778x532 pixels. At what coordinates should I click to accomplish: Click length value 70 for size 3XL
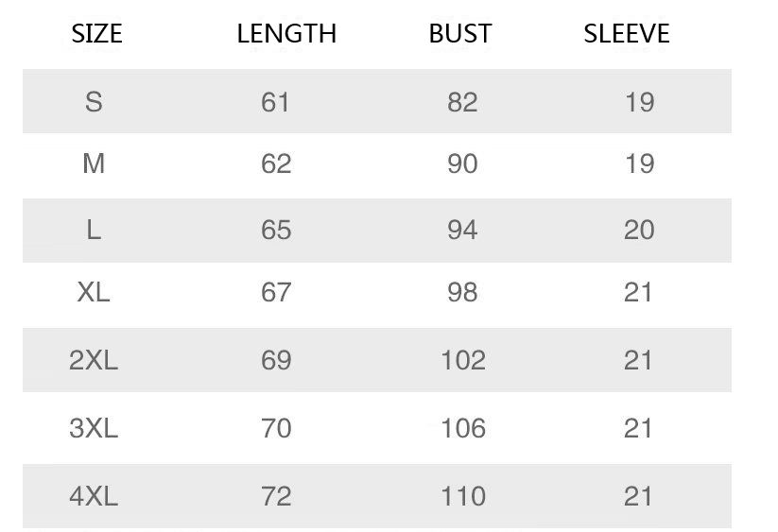coord(276,428)
